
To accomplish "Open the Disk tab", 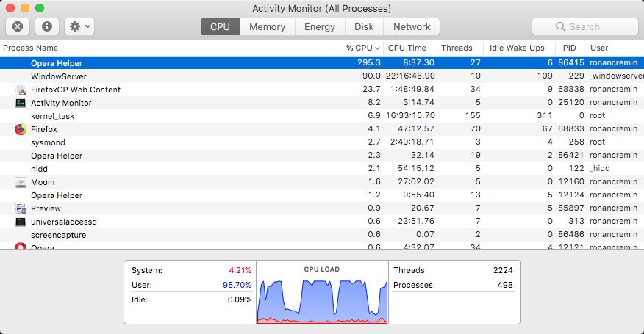I will (x=364, y=26).
